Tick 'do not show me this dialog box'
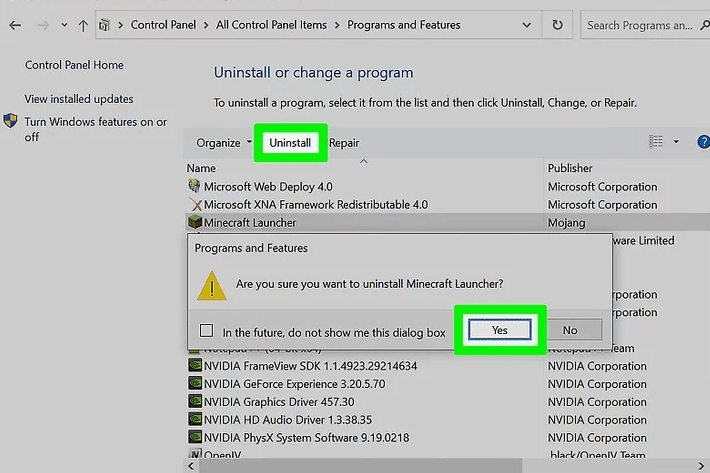This screenshot has height=473, width=710. (206, 330)
